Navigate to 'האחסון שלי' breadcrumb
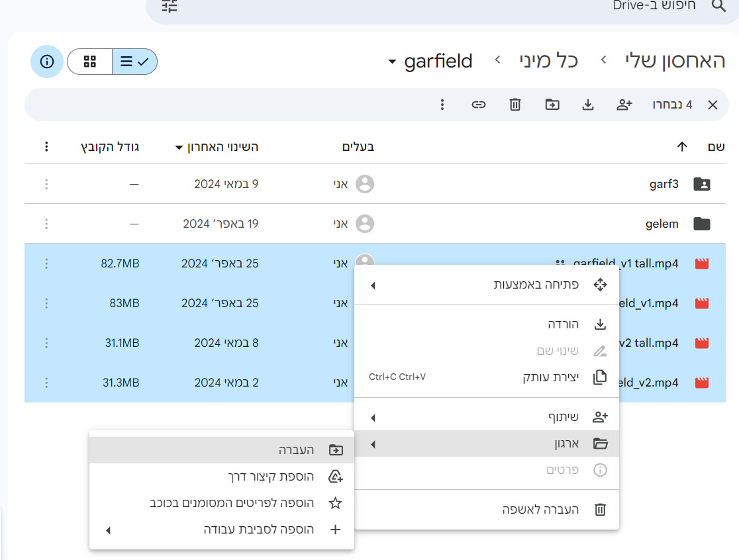 675,62
